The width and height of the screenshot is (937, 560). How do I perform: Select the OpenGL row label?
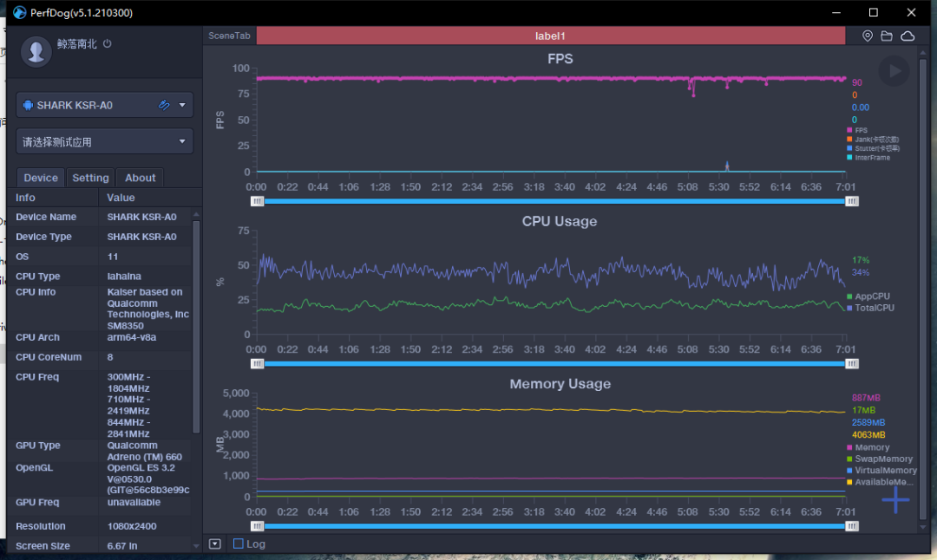[34, 467]
